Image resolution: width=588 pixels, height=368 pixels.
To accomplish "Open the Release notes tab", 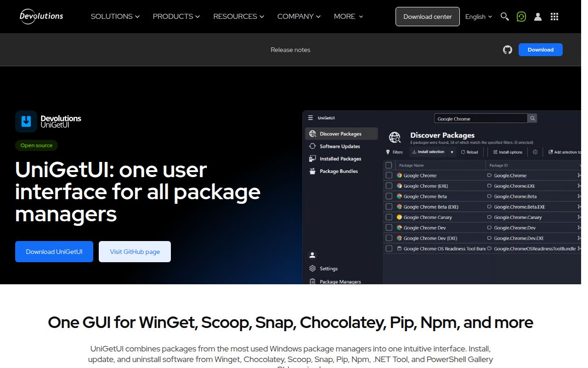I will (290, 50).
